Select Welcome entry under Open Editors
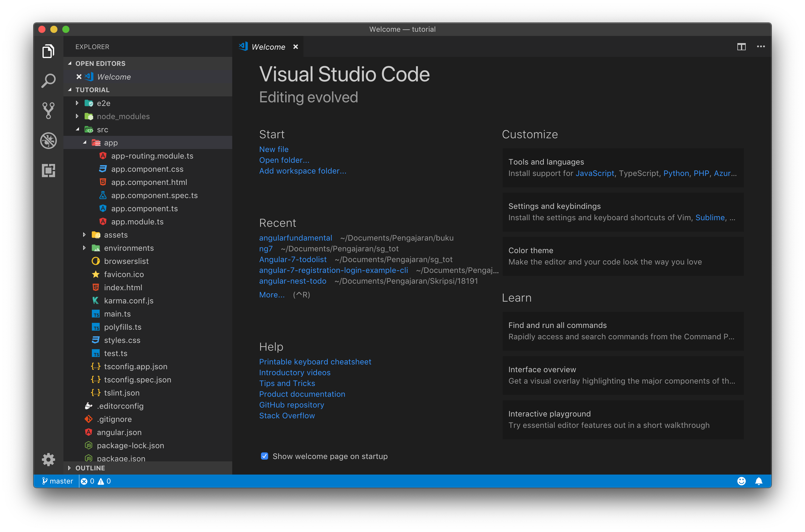This screenshot has width=805, height=532. (148, 77)
